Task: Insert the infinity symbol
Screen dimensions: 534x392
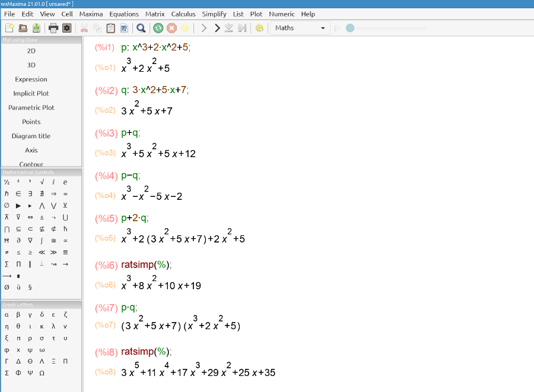Action: pyautogui.click(x=65, y=193)
